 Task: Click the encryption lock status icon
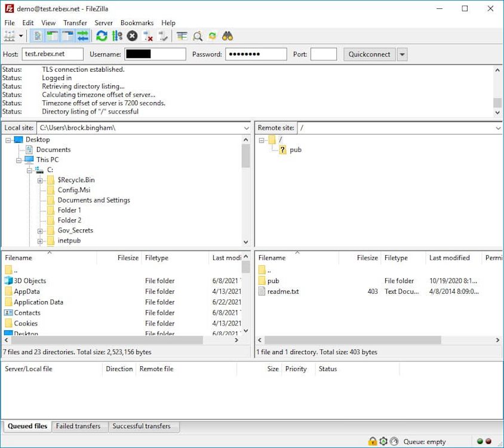372,441
